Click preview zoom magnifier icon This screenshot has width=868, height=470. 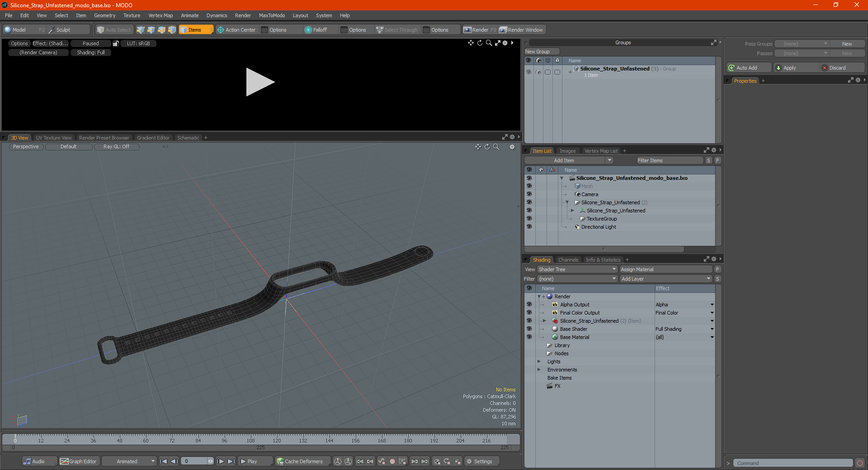click(489, 43)
